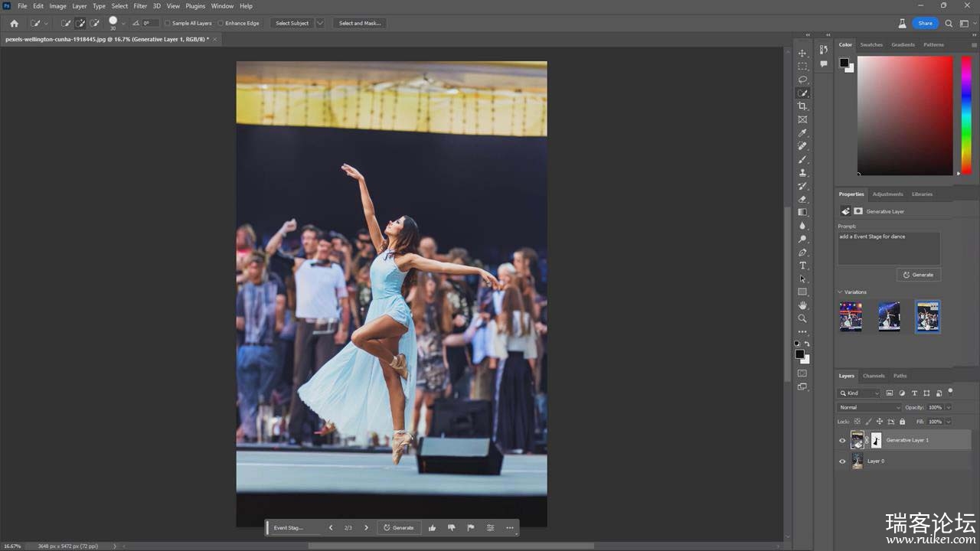Select the Hand tool

click(802, 305)
